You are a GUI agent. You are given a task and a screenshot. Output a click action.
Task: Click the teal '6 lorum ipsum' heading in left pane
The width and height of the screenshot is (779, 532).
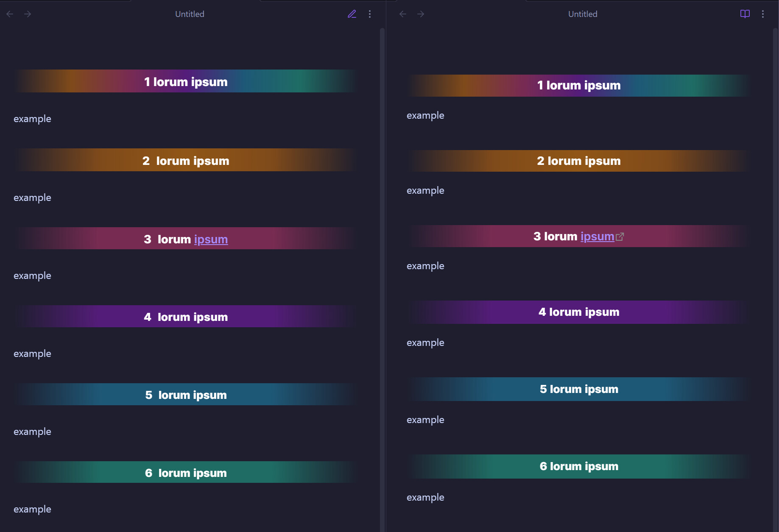186,473
